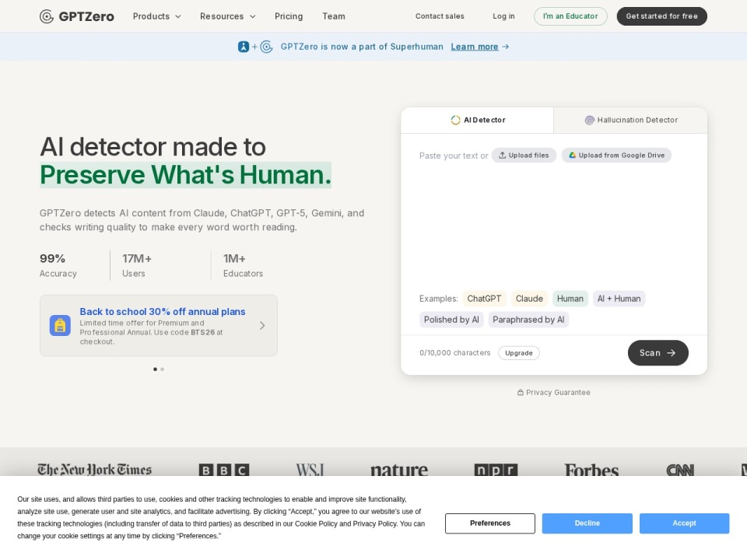The image size is (747, 560).
Task: Click the Upload files button
Action: tap(524, 156)
